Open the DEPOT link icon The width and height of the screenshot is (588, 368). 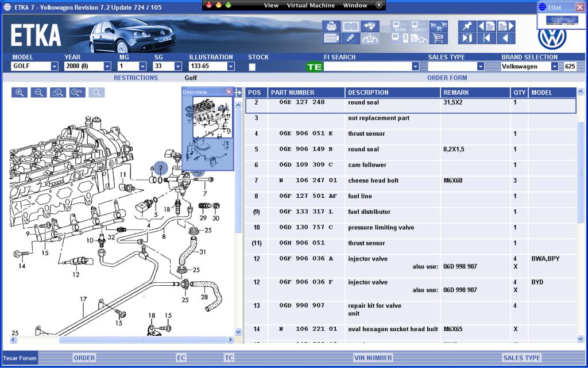click(419, 26)
